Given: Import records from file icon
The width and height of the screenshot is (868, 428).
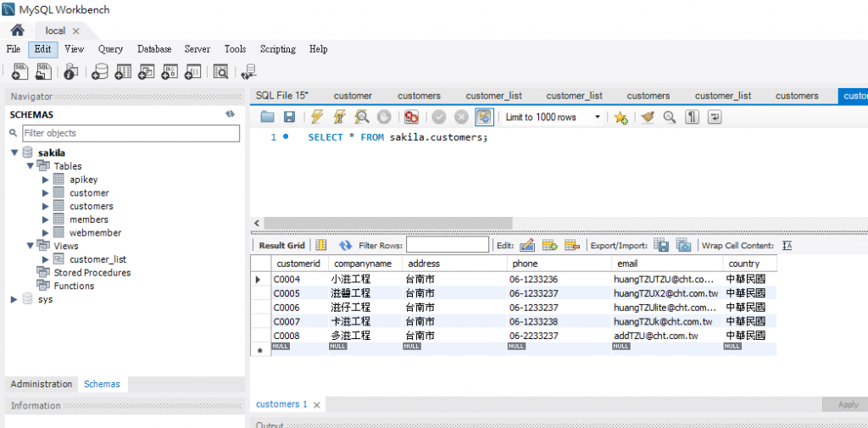Looking at the screenshot, I should 684,245.
